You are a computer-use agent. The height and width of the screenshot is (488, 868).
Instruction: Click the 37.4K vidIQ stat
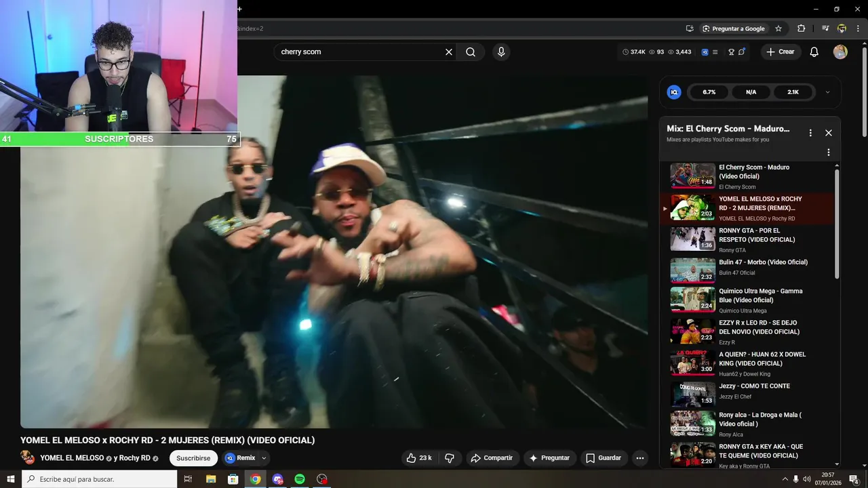pyautogui.click(x=633, y=52)
